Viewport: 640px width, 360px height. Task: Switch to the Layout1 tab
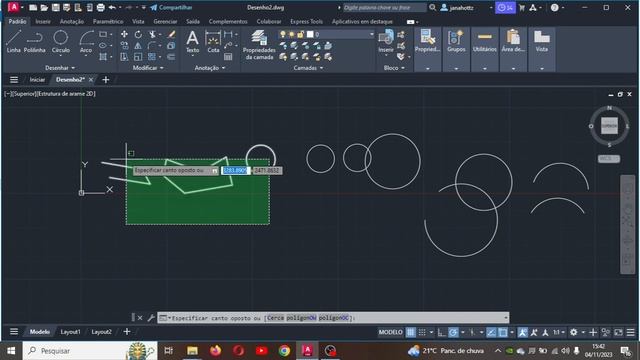click(70, 332)
